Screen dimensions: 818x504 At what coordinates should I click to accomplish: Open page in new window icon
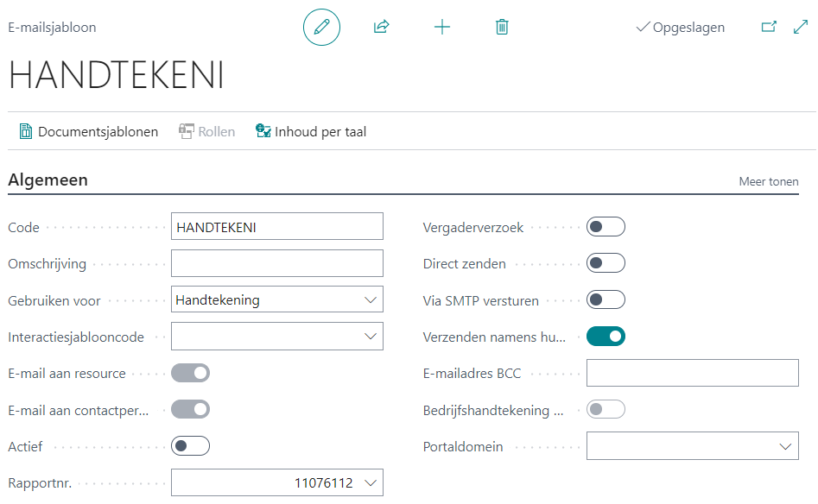(768, 28)
